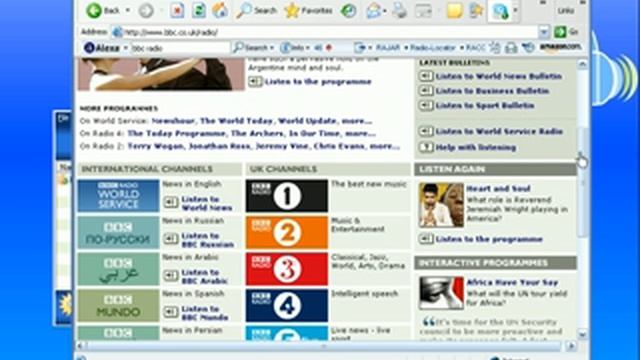
Task: Click the Help with listening question icon
Action: [426, 147]
